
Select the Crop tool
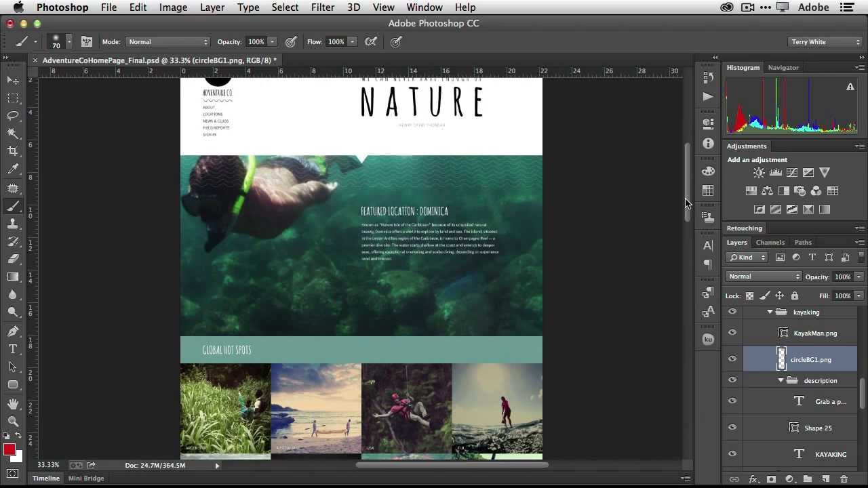click(x=13, y=150)
